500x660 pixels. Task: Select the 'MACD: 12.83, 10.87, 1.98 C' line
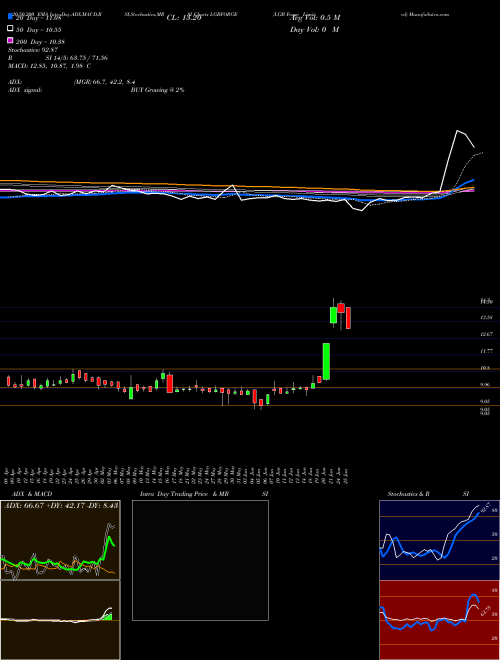click(x=50, y=66)
